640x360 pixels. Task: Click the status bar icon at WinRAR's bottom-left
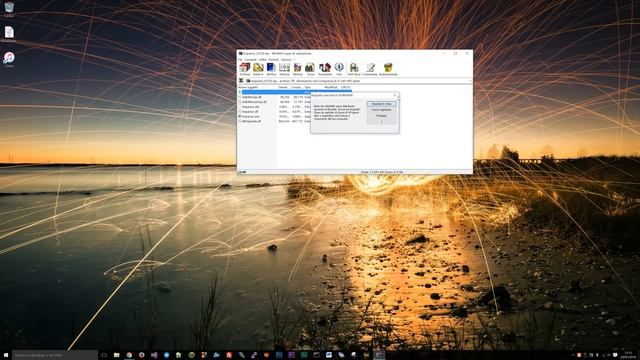pos(242,172)
